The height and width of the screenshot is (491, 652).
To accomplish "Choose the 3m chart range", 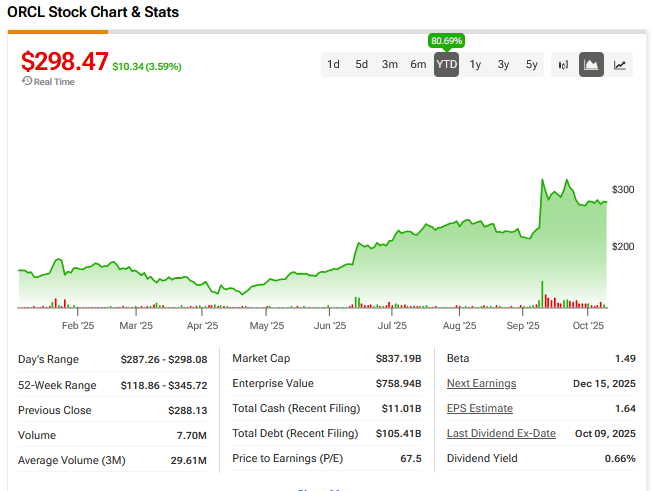I will point(389,65).
